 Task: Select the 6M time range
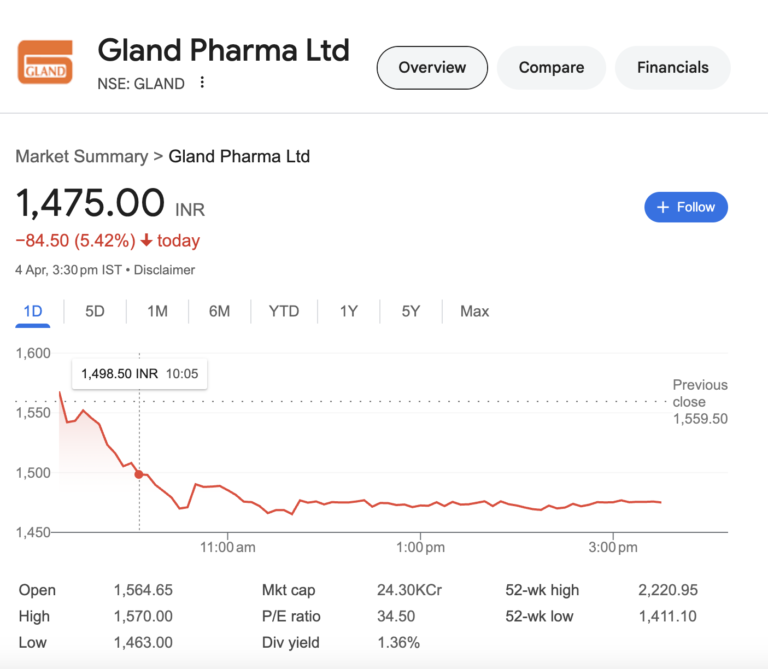coord(220,311)
